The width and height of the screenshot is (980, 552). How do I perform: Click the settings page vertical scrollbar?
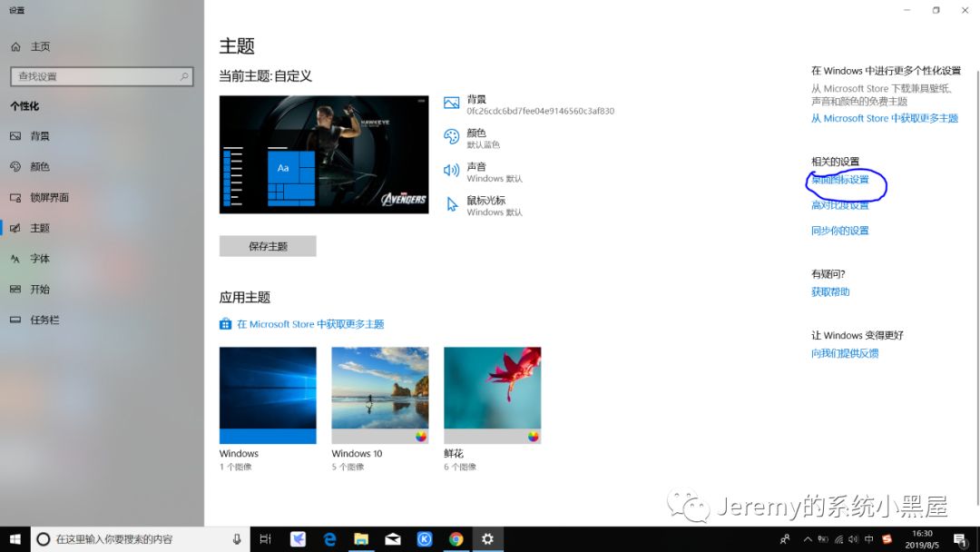976,288
